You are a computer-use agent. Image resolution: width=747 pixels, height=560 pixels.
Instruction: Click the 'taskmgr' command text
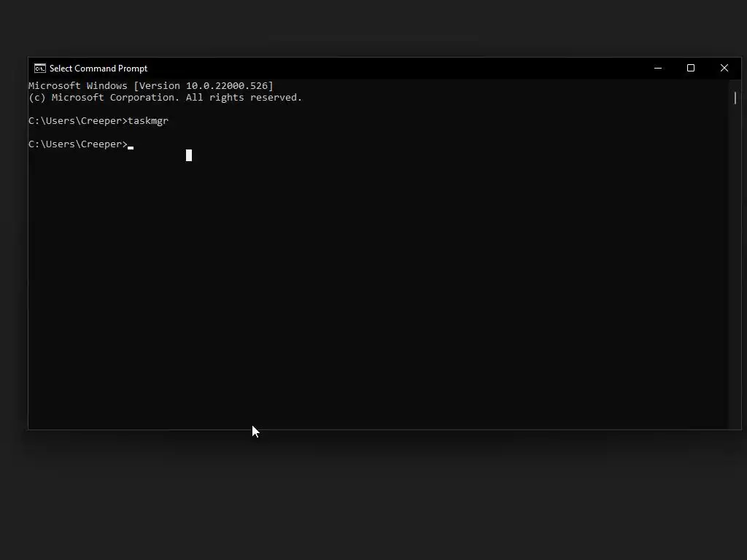[x=148, y=121]
